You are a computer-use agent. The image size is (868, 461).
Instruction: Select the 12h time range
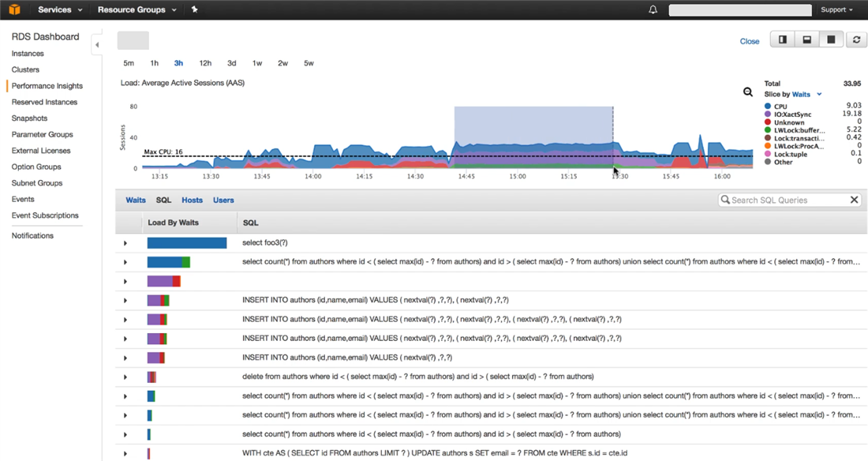coord(205,63)
